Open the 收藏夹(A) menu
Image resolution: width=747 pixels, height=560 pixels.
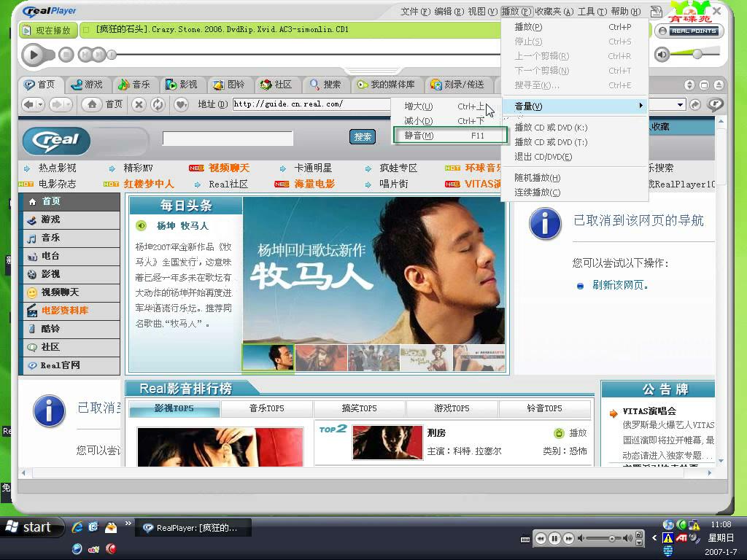(x=554, y=11)
